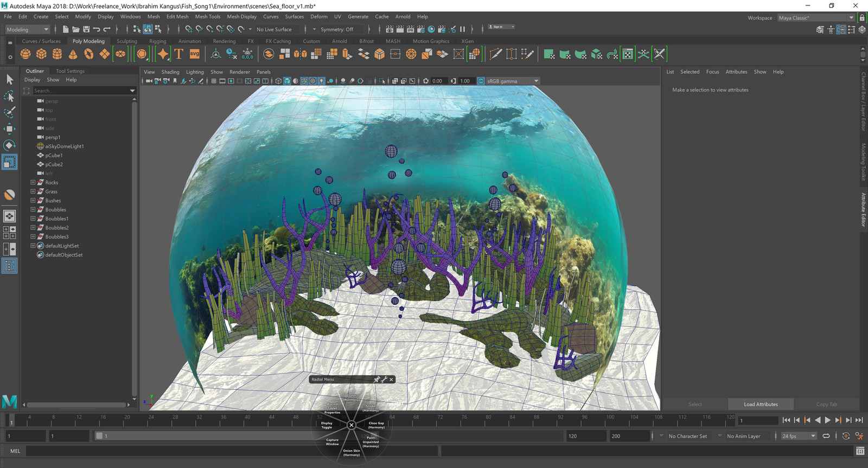Image resolution: width=868 pixels, height=468 pixels.
Task: Click the Type tool T shelf icon
Action: [x=178, y=54]
